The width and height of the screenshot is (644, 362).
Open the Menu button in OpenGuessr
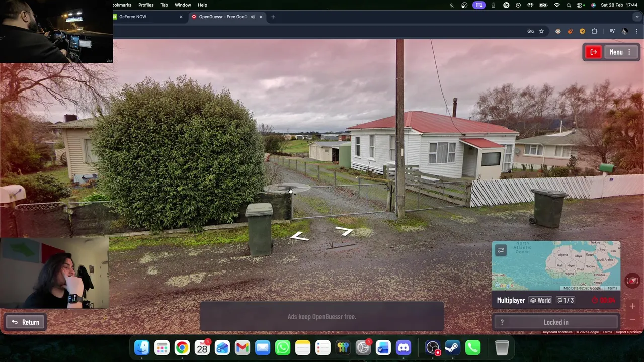(621, 52)
